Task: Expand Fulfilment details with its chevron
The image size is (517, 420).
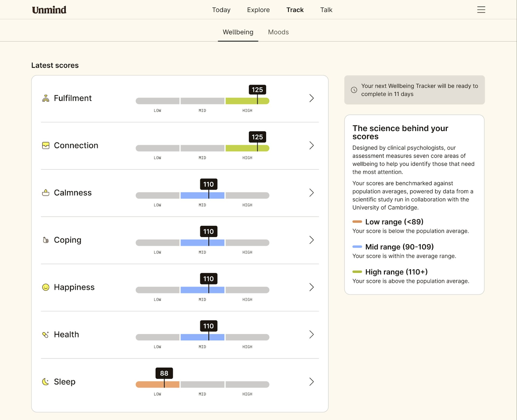Action: pos(312,98)
